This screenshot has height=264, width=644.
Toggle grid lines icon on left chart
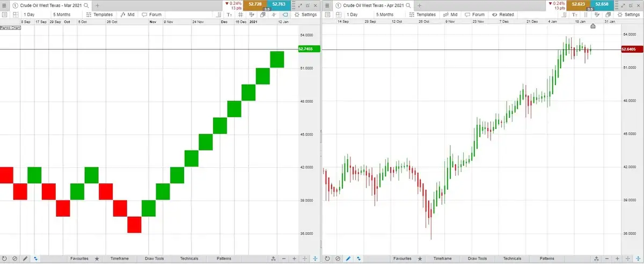[240, 15]
